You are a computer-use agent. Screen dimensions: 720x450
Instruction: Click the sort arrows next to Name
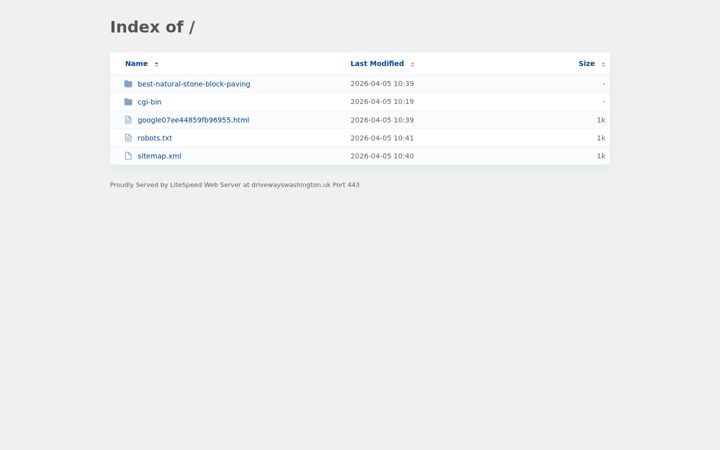click(x=156, y=64)
